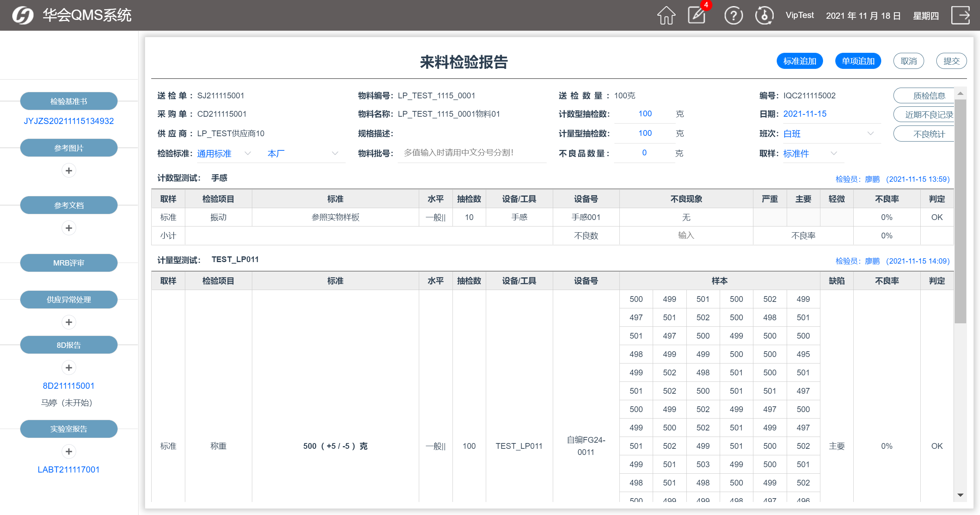
Task: Click the 标准追加 button
Action: pos(799,61)
